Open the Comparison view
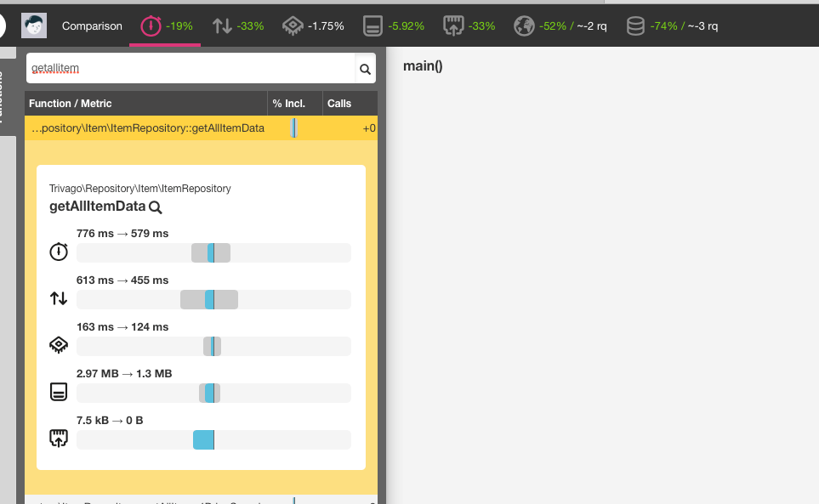819x504 pixels. [x=92, y=25]
